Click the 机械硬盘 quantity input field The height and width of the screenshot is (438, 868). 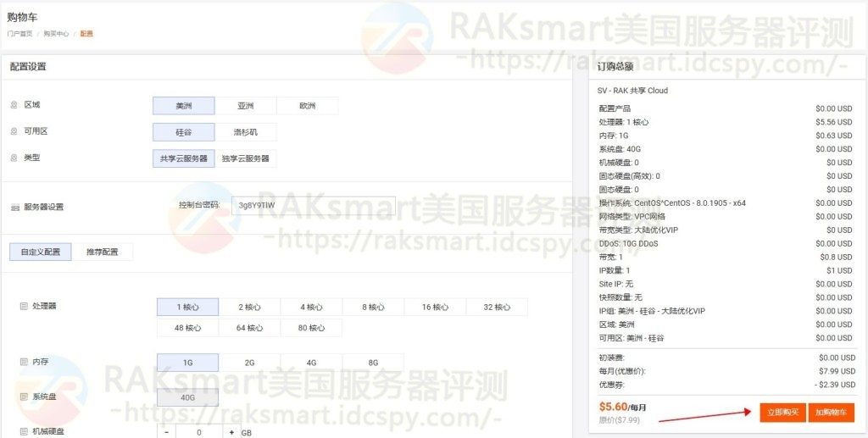point(198,432)
